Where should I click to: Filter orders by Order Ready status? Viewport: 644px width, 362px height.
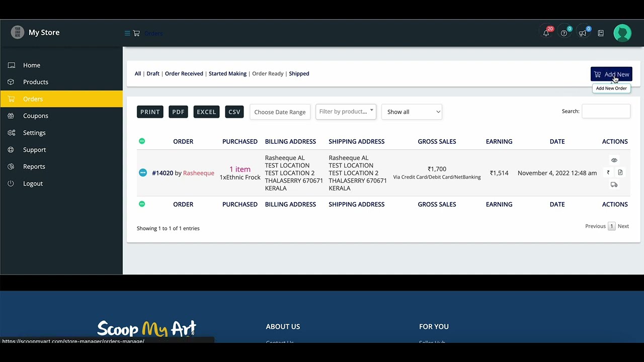coord(268,73)
